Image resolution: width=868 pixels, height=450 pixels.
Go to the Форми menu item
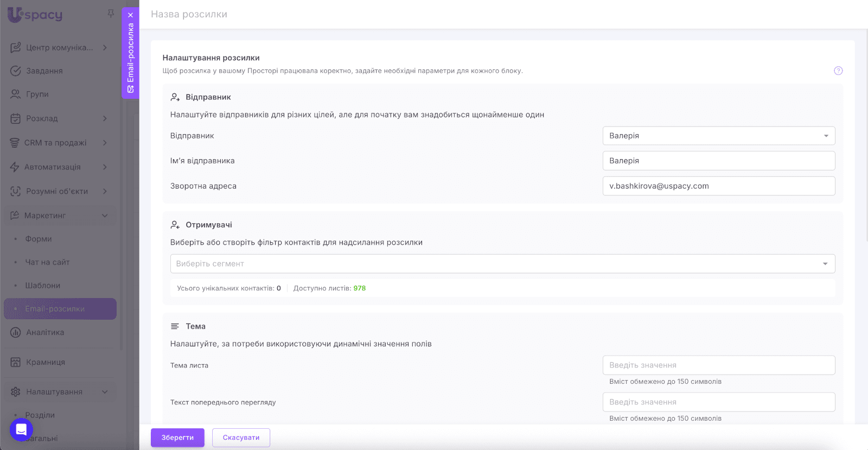coord(39,239)
